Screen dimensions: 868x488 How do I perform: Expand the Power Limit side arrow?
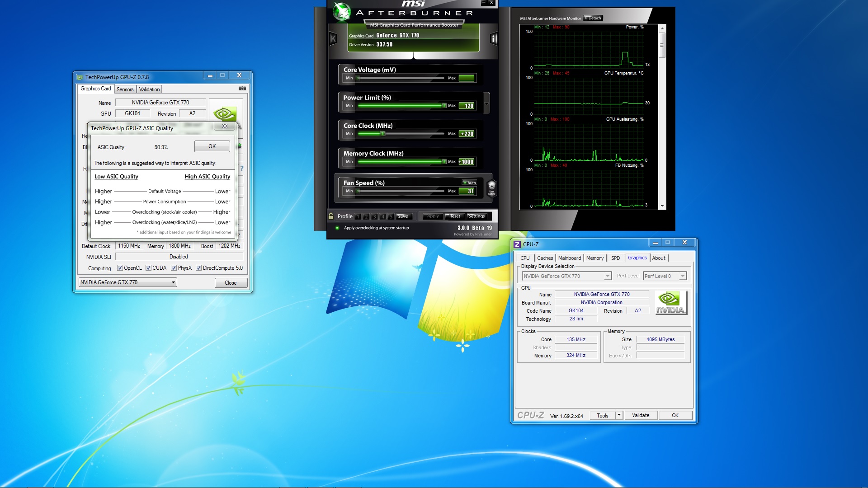point(486,104)
